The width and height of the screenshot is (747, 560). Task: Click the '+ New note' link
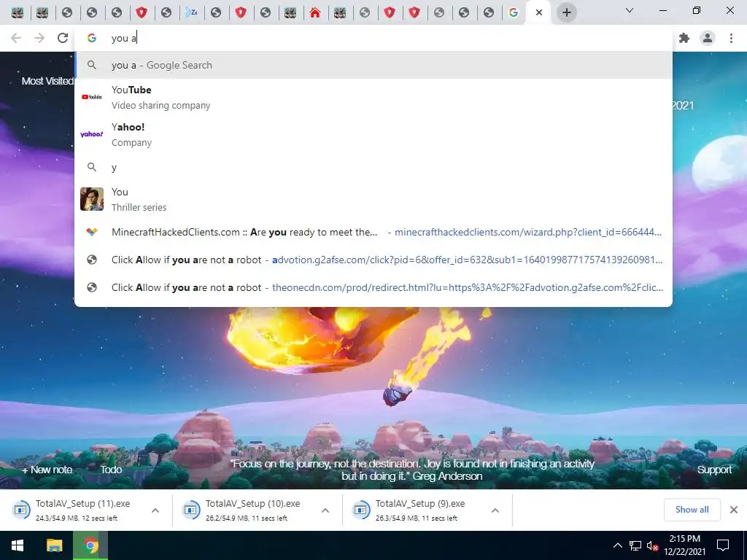[x=47, y=470]
